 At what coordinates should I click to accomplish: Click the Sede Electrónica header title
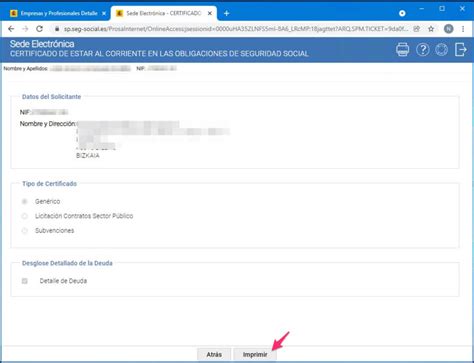tap(42, 44)
